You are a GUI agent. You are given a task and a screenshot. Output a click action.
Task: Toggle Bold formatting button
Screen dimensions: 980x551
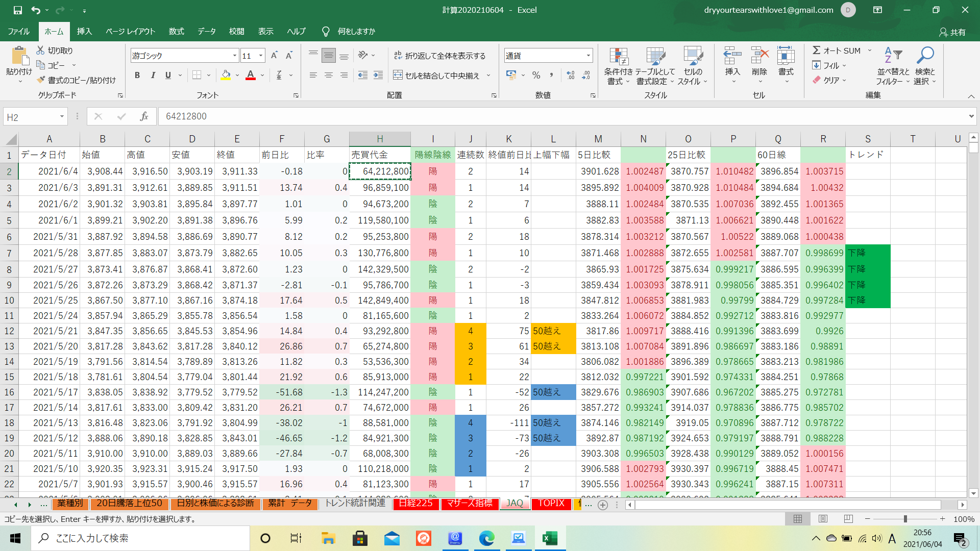[137, 75]
